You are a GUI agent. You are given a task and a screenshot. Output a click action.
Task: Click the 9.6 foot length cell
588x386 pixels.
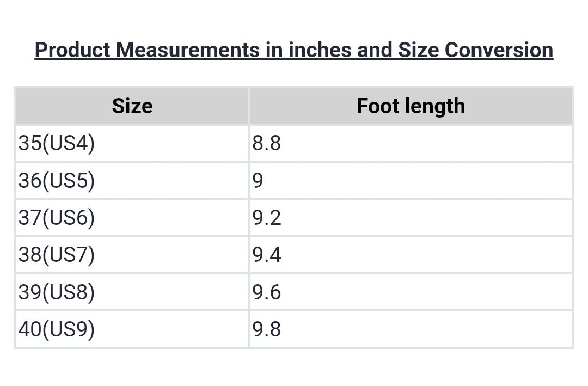click(267, 292)
